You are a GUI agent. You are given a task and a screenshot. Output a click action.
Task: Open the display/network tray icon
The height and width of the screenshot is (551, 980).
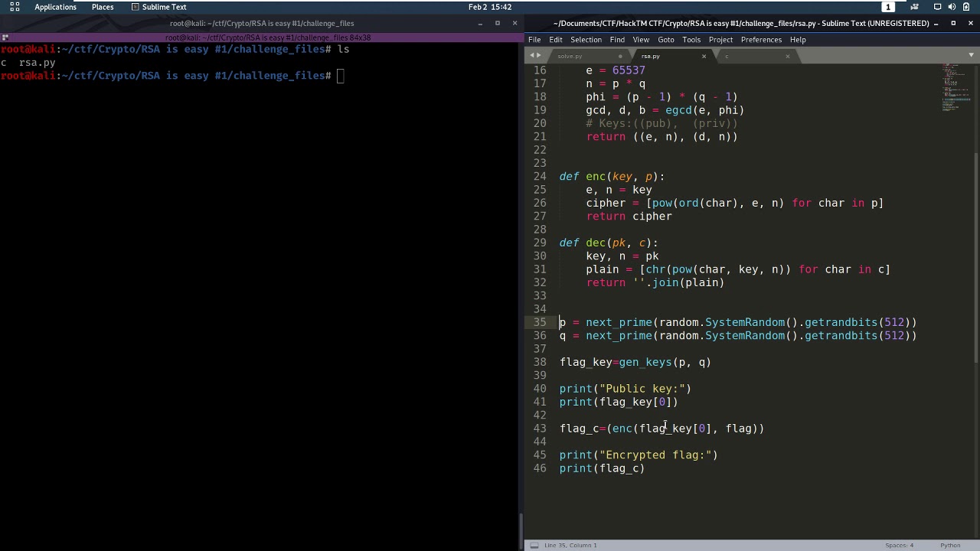(937, 7)
